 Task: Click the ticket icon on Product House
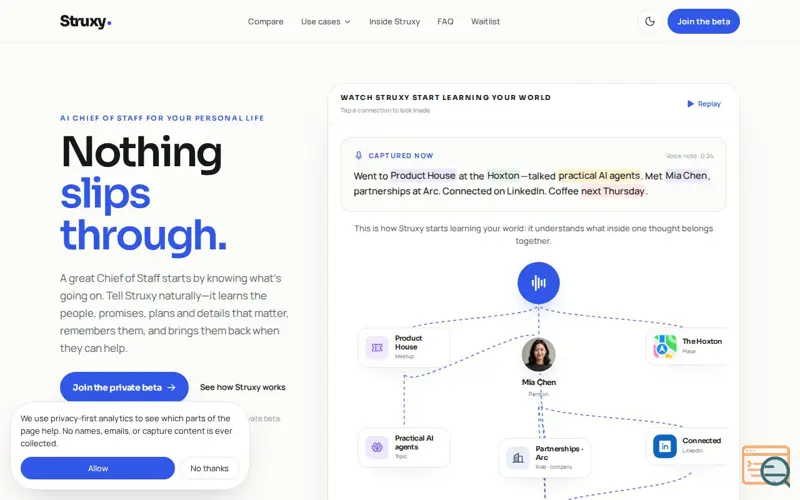click(377, 347)
